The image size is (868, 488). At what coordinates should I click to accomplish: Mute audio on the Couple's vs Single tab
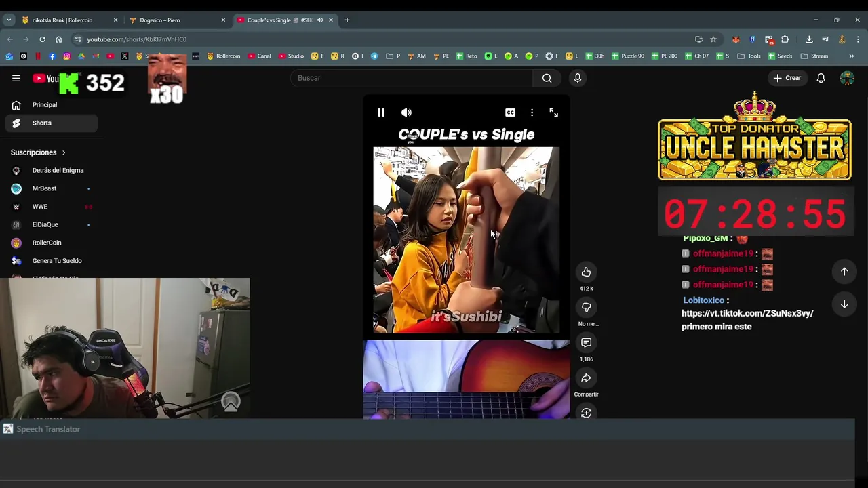pos(319,20)
